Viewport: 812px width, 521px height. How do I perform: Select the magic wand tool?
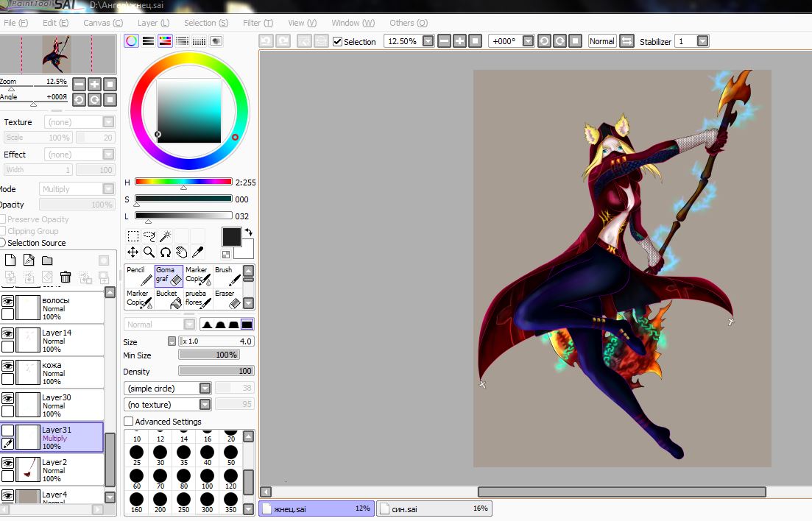pos(165,237)
